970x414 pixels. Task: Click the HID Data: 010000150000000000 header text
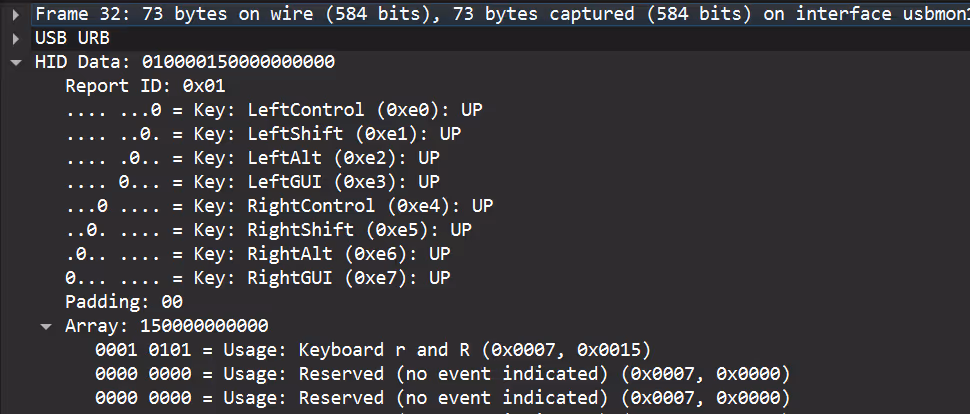coord(185,62)
